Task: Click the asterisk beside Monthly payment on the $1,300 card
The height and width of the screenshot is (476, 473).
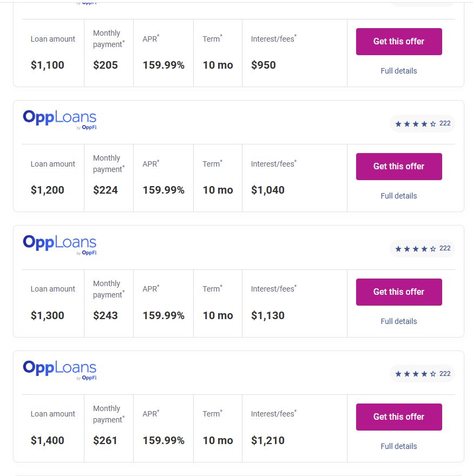Action: 123,292
